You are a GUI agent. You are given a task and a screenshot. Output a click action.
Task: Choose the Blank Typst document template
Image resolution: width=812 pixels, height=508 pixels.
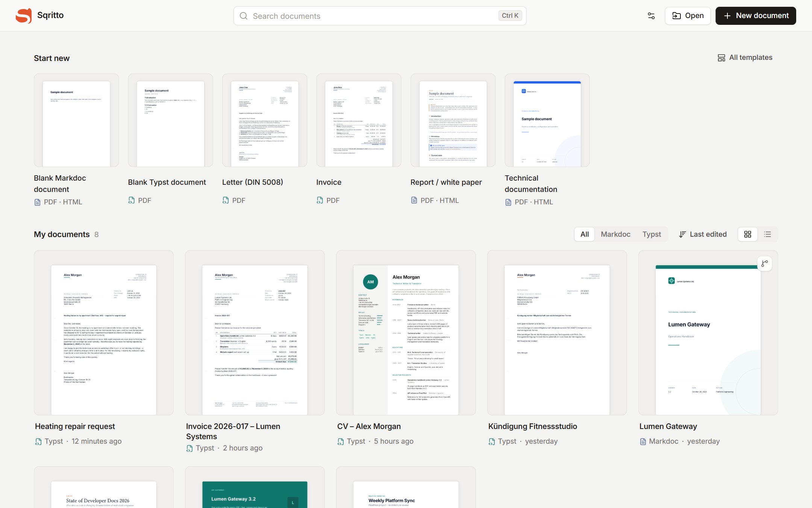pos(170,120)
